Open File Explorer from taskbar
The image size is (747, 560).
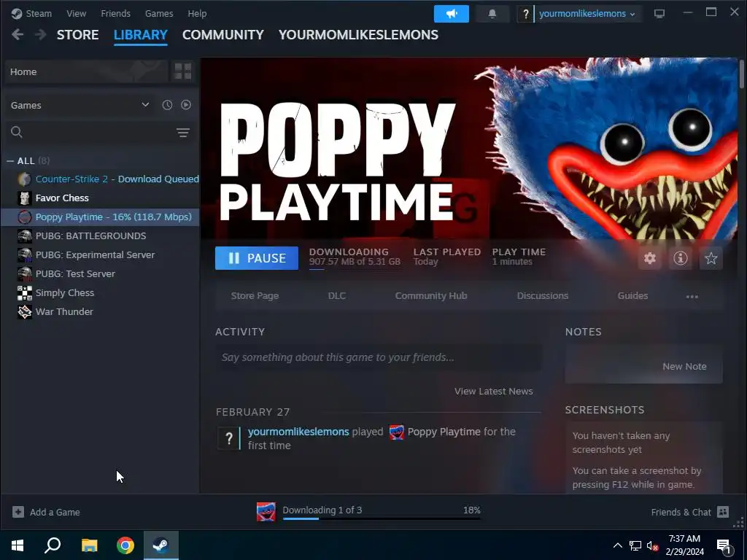89,545
